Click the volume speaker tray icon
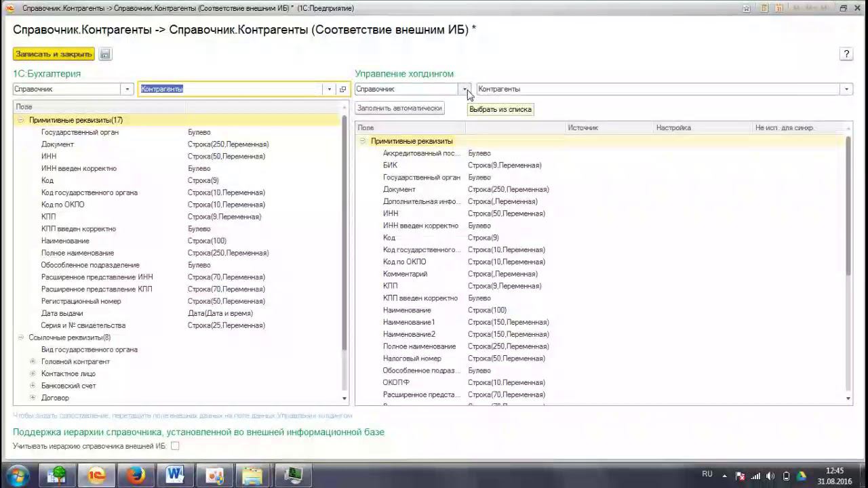Image resolution: width=868 pixels, height=488 pixels. 771,476
